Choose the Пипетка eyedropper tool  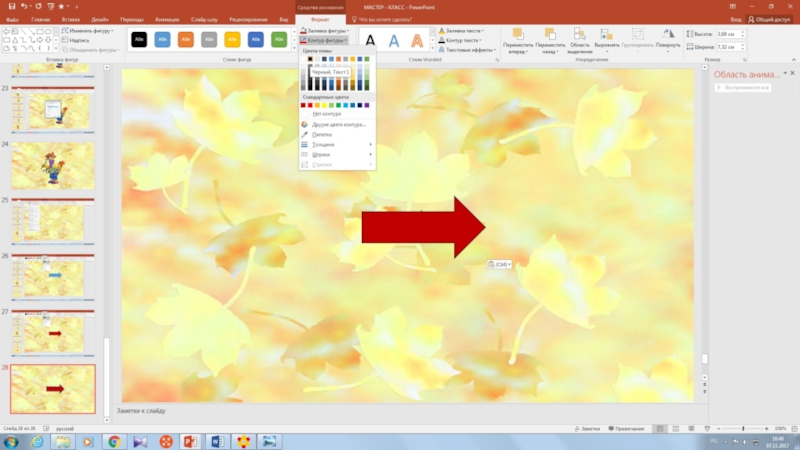(x=337, y=135)
